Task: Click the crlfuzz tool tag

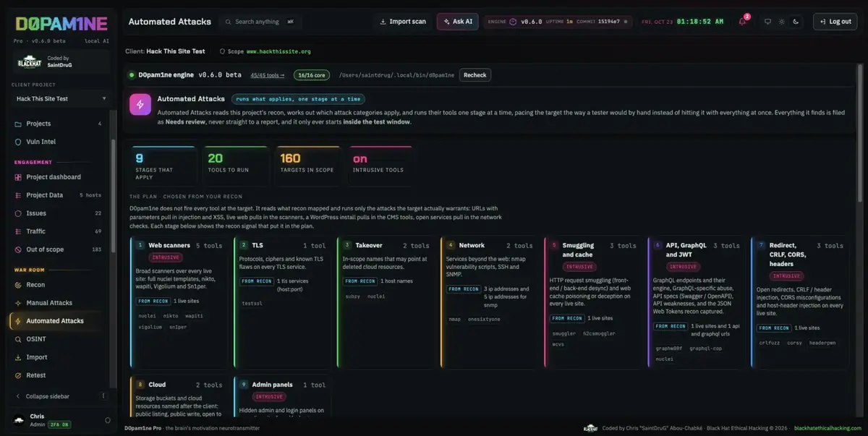Action: point(769,343)
